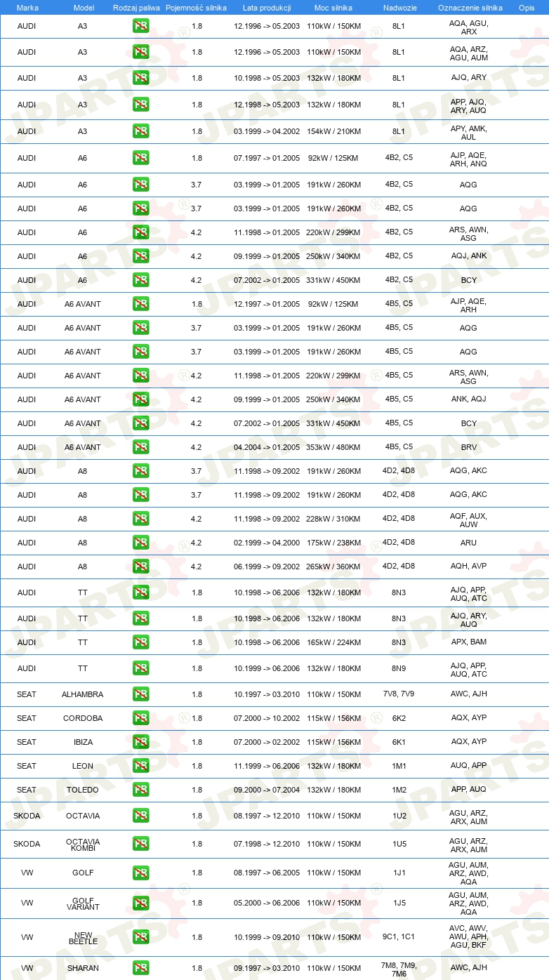This screenshot has height=980, width=549.
Task: Click the fuel icon in the Audi A6 1.8 4B2 row
Action: [140, 158]
